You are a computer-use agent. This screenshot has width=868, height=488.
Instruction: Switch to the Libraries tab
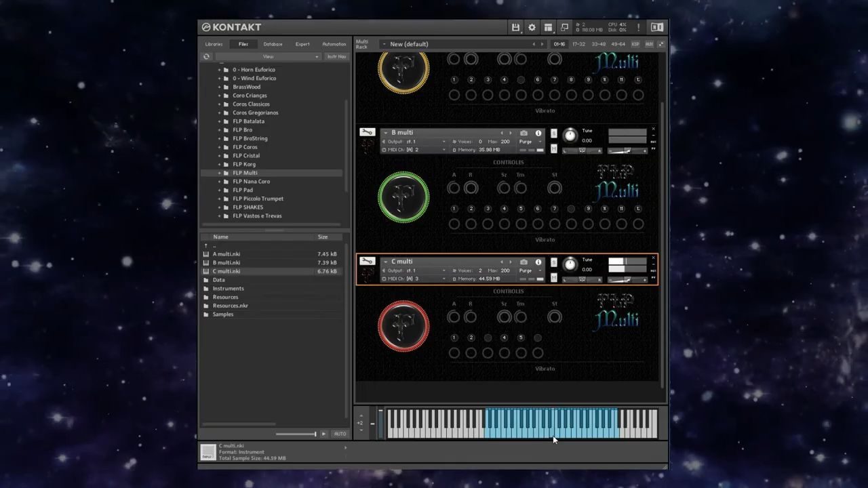[x=214, y=44]
